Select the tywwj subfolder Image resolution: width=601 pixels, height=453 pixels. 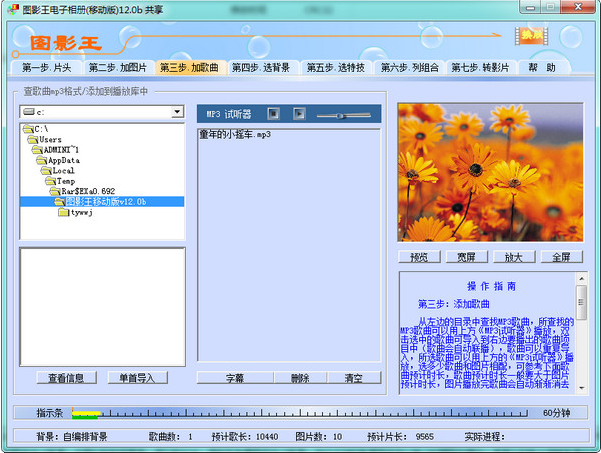point(76,212)
